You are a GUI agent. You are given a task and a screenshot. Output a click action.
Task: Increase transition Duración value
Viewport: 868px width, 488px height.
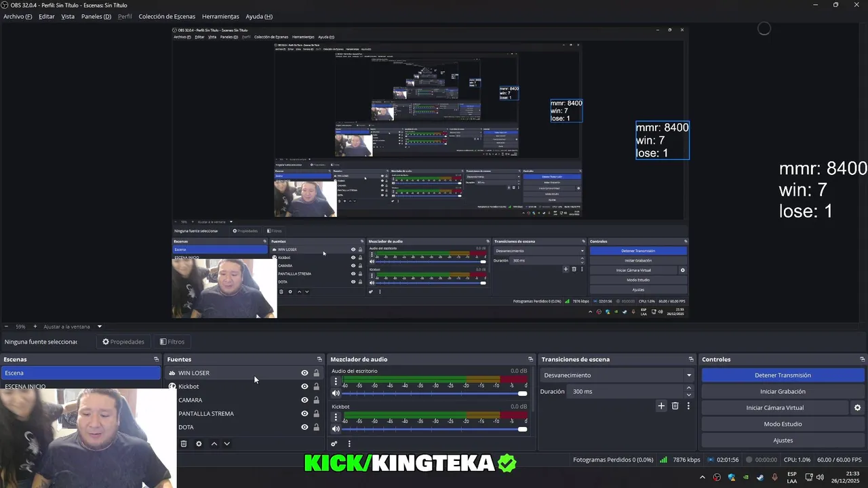coord(689,388)
